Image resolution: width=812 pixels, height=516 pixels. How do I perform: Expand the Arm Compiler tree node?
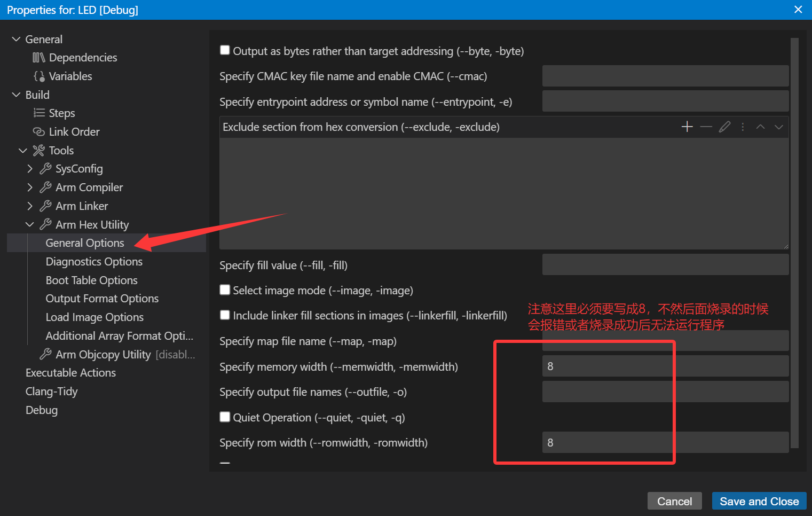pyautogui.click(x=30, y=187)
